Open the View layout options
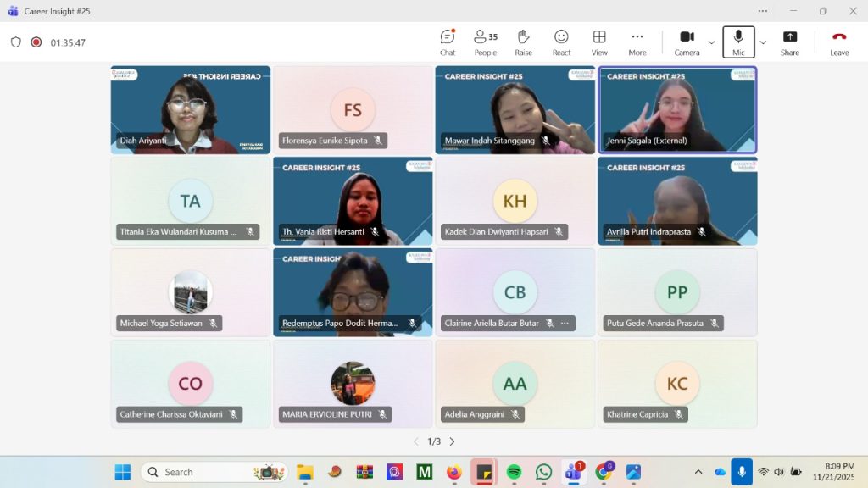Image resolution: width=868 pixels, height=488 pixels. tap(599, 42)
